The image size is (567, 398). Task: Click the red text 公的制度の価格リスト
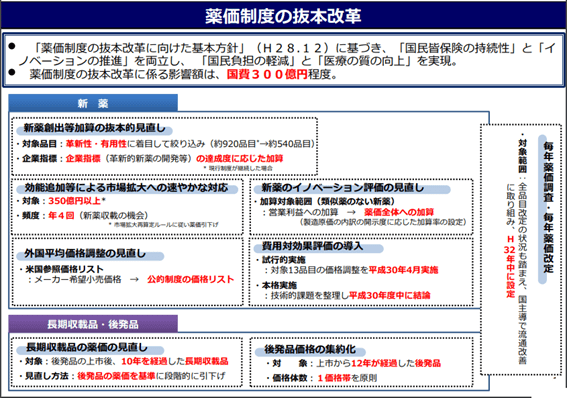click(x=191, y=279)
